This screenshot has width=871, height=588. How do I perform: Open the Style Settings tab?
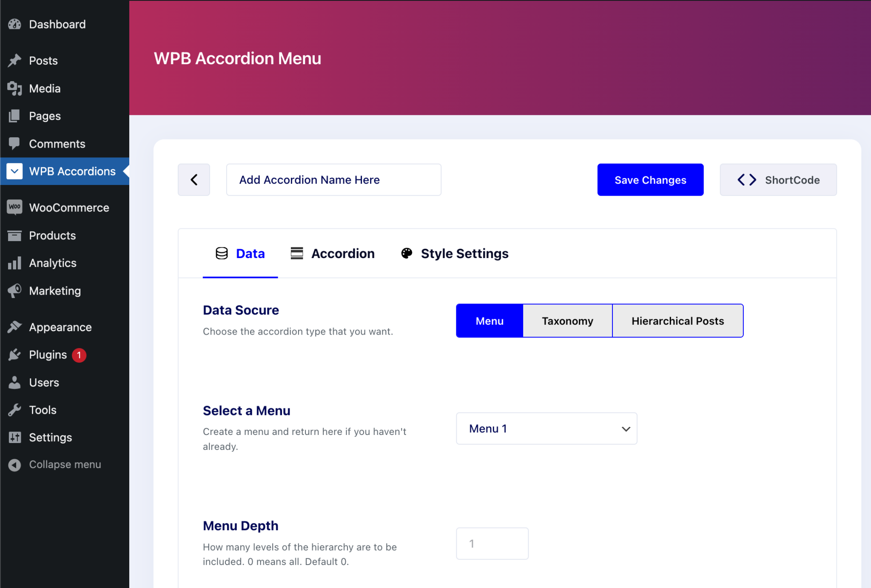[x=464, y=253]
